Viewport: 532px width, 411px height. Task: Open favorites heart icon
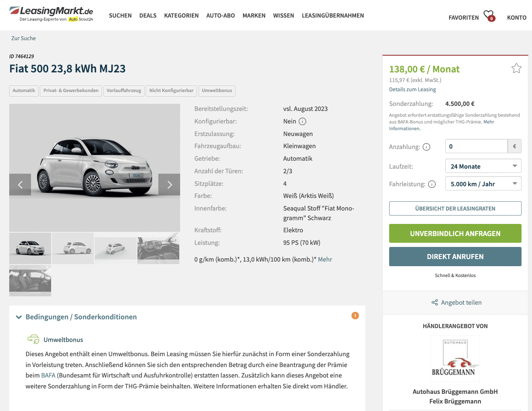(x=489, y=16)
